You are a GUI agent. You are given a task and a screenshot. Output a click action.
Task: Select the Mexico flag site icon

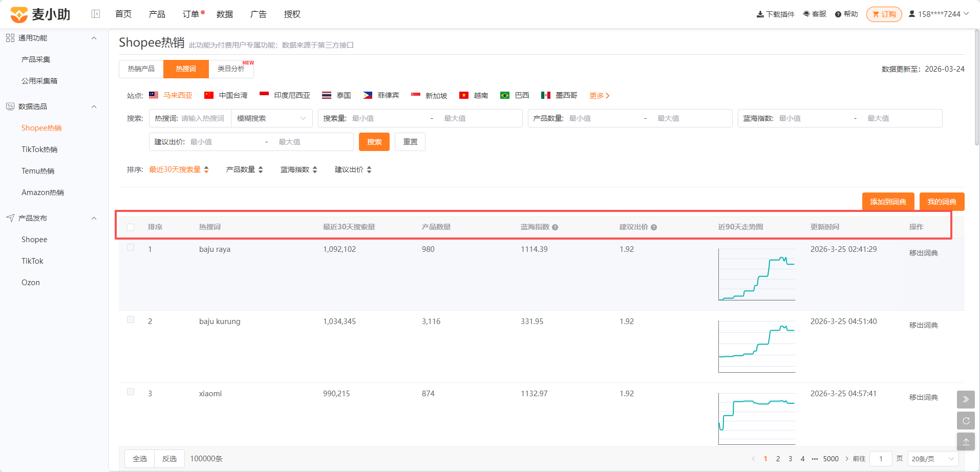[546, 95]
